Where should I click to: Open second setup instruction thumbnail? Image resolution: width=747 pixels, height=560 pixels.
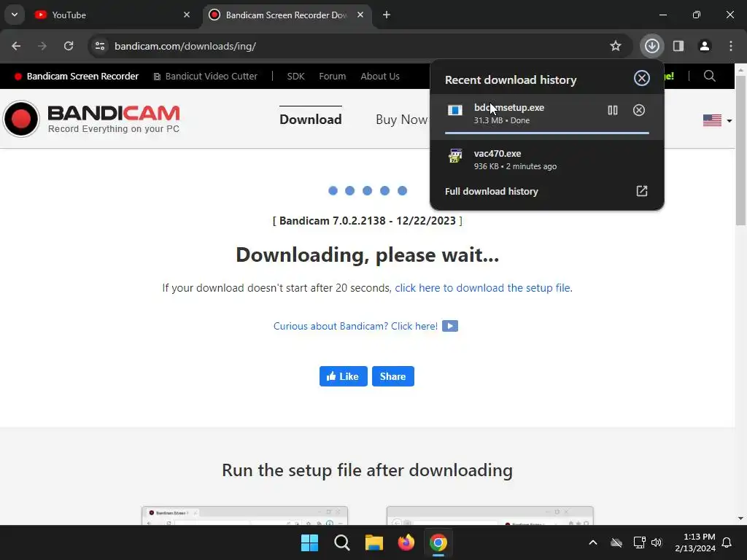489,516
